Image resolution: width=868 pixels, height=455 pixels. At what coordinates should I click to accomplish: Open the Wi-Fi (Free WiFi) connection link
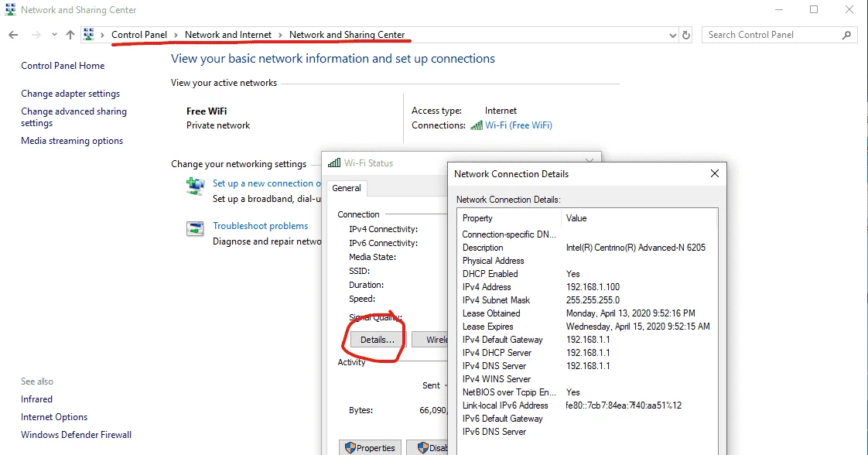[518, 125]
